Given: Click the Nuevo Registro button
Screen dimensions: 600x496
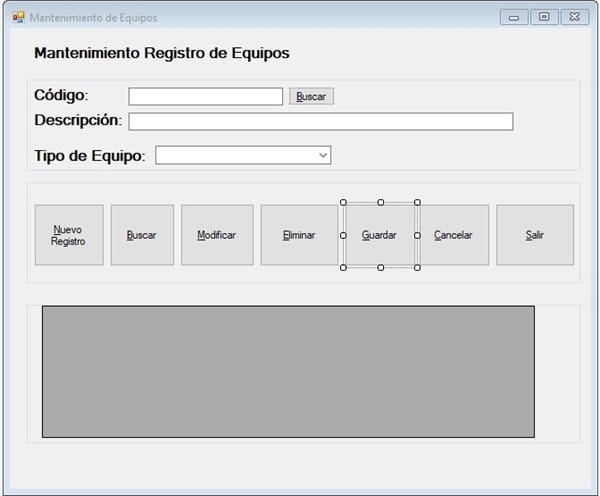Looking at the screenshot, I should point(69,235).
